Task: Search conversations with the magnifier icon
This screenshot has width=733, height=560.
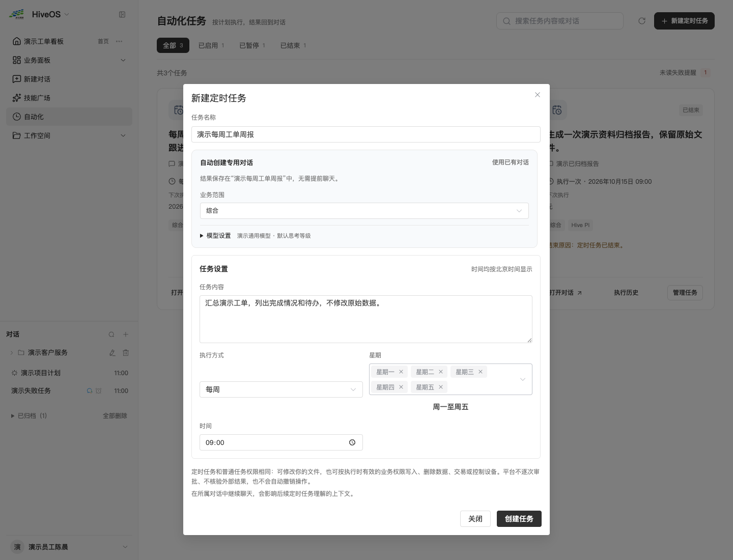Action: coord(111,334)
